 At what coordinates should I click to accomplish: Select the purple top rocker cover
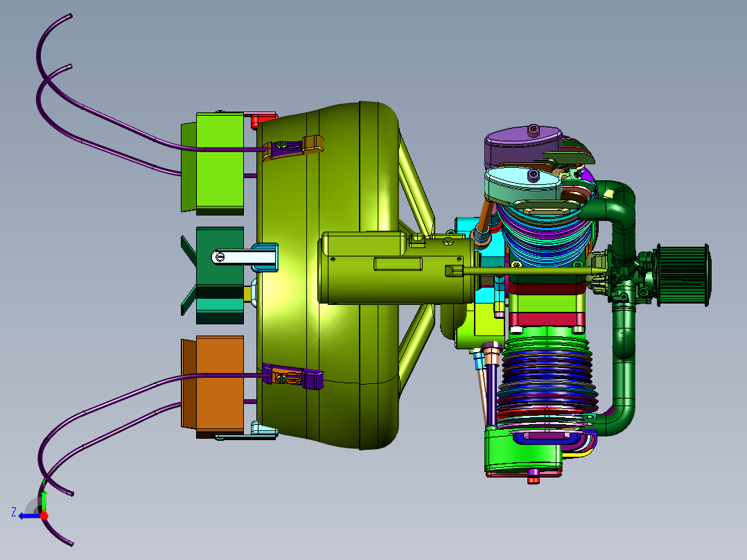522,146
